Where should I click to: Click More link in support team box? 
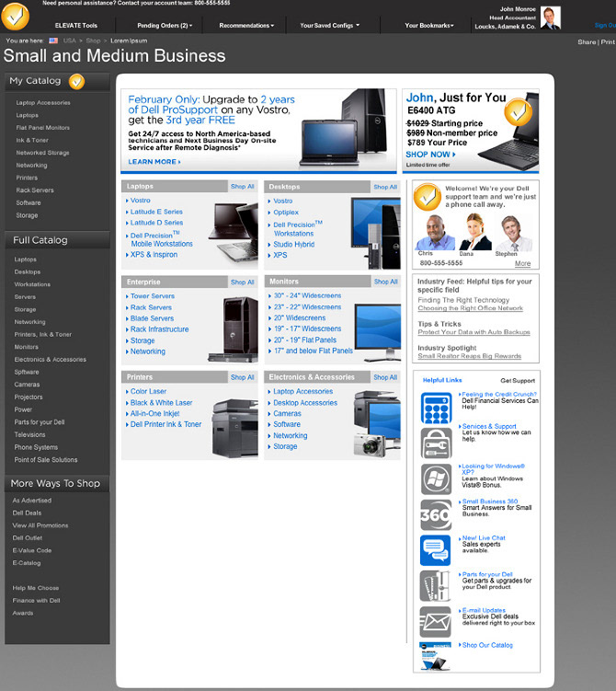tap(522, 263)
